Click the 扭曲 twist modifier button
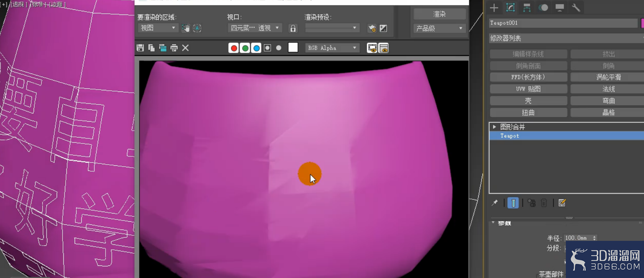The width and height of the screenshot is (644, 278). (x=528, y=112)
